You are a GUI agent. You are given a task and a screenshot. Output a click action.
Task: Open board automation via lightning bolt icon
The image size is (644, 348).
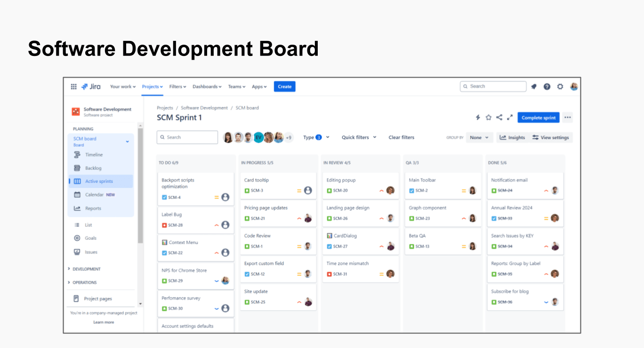(x=478, y=117)
